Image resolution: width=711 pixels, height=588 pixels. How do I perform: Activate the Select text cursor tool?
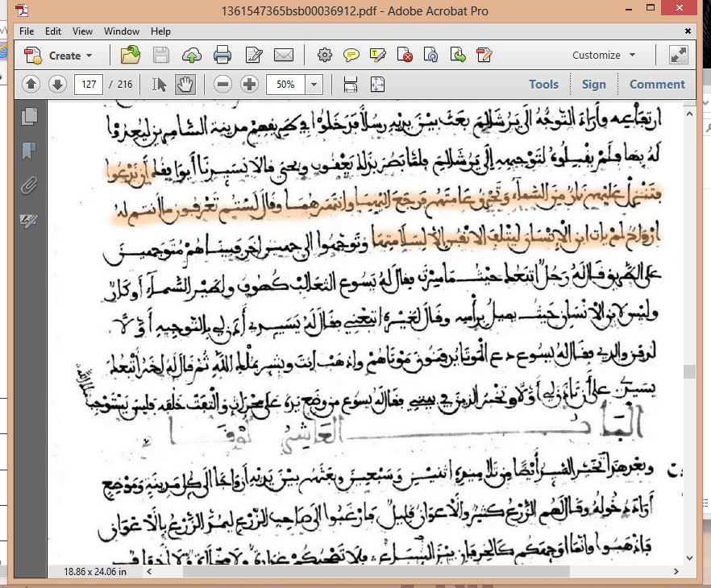[160, 84]
